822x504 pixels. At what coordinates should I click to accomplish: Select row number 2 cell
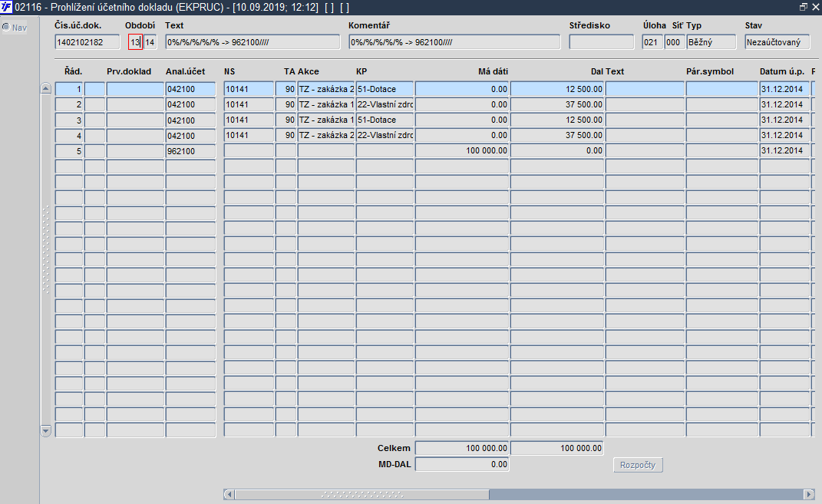pyautogui.click(x=69, y=104)
